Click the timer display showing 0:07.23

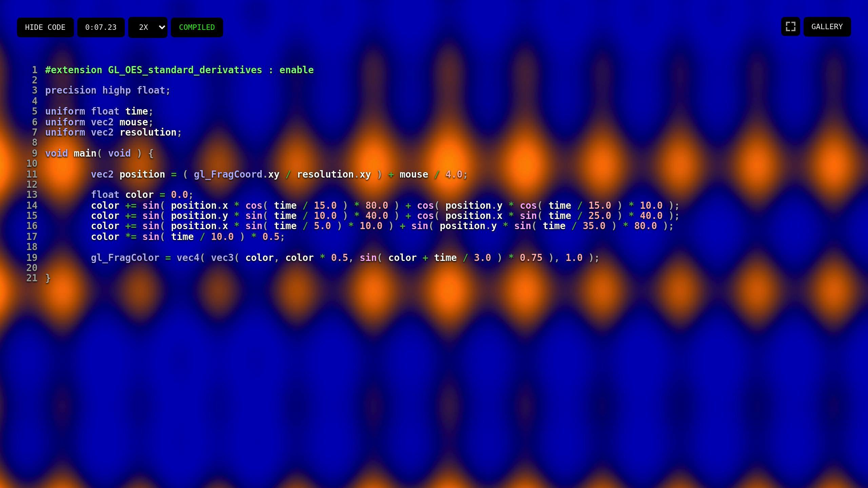click(x=101, y=27)
